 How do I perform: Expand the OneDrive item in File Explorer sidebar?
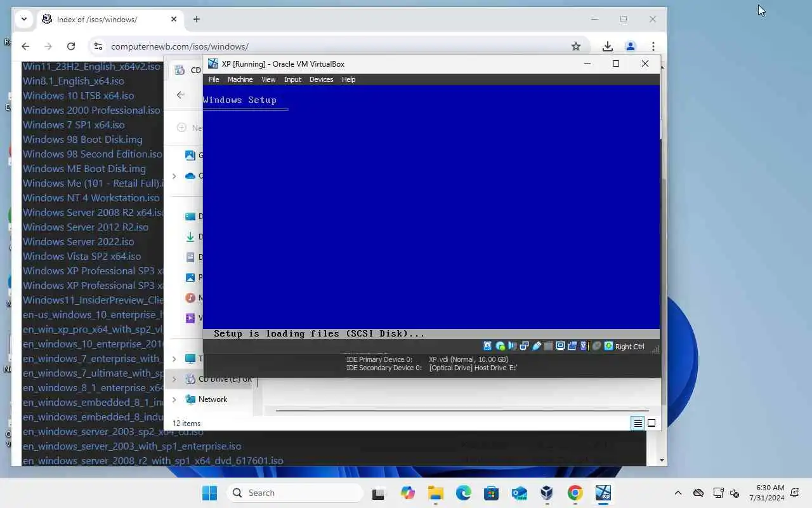(174, 176)
